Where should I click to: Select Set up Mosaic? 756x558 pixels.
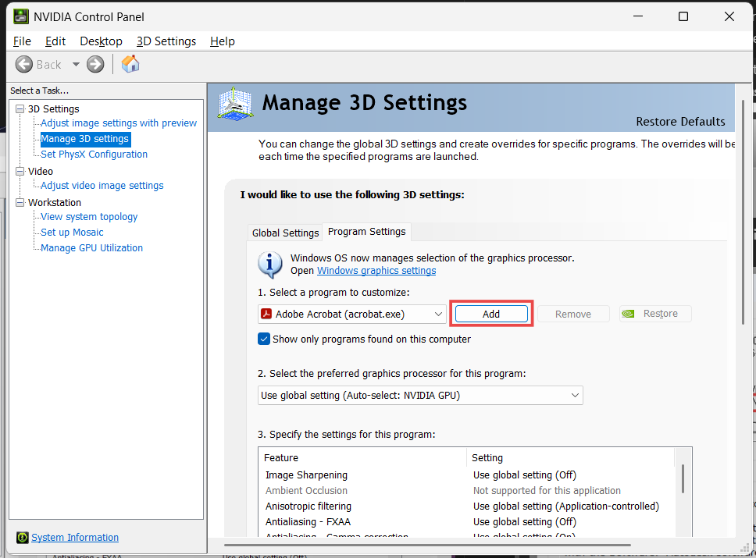(x=72, y=233)
